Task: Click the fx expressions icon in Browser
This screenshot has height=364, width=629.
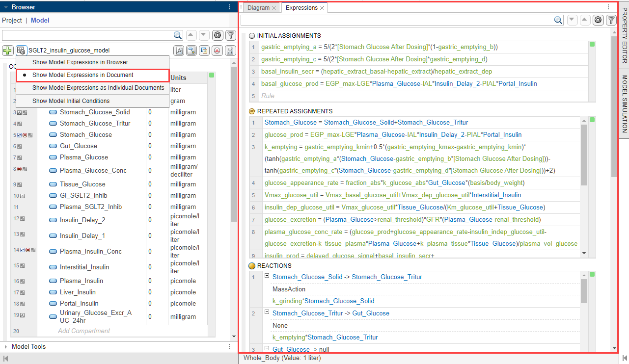Action: point(179,50)
